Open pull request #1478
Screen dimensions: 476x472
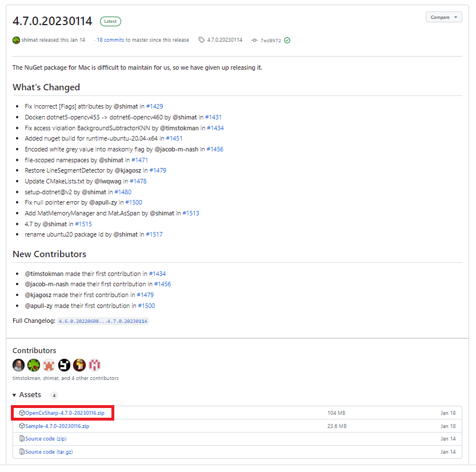click(138, 181)
